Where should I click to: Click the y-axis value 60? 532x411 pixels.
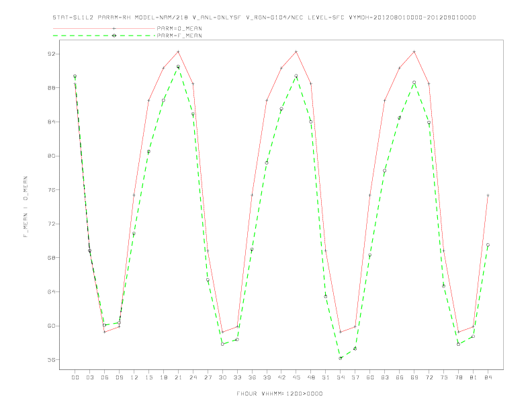click(x=51, y=326)
